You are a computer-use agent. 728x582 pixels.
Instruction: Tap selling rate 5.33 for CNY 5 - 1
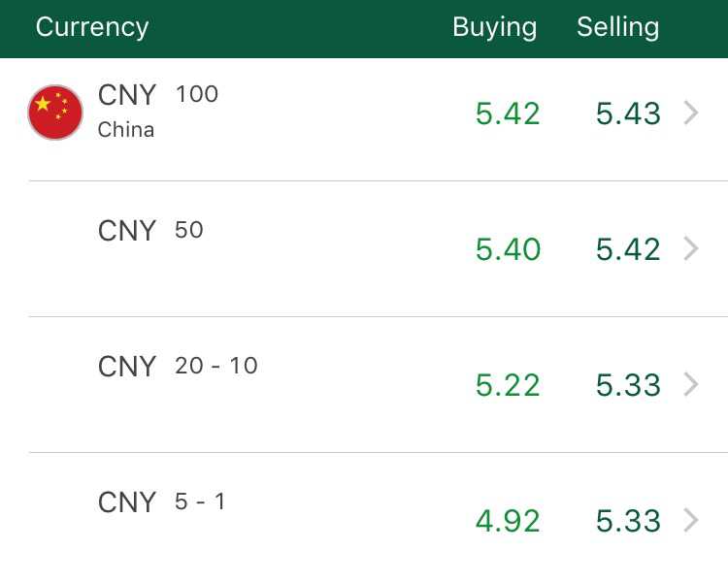(628, 521)
